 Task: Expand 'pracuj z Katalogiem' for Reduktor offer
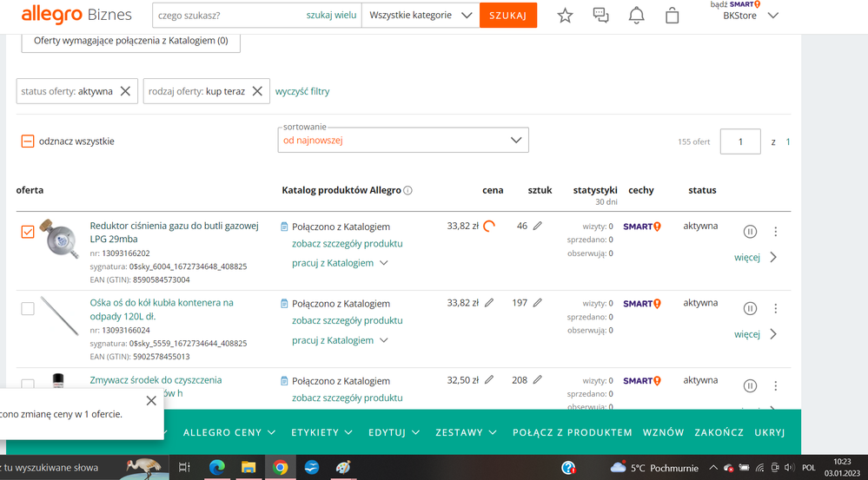point(340,263)
